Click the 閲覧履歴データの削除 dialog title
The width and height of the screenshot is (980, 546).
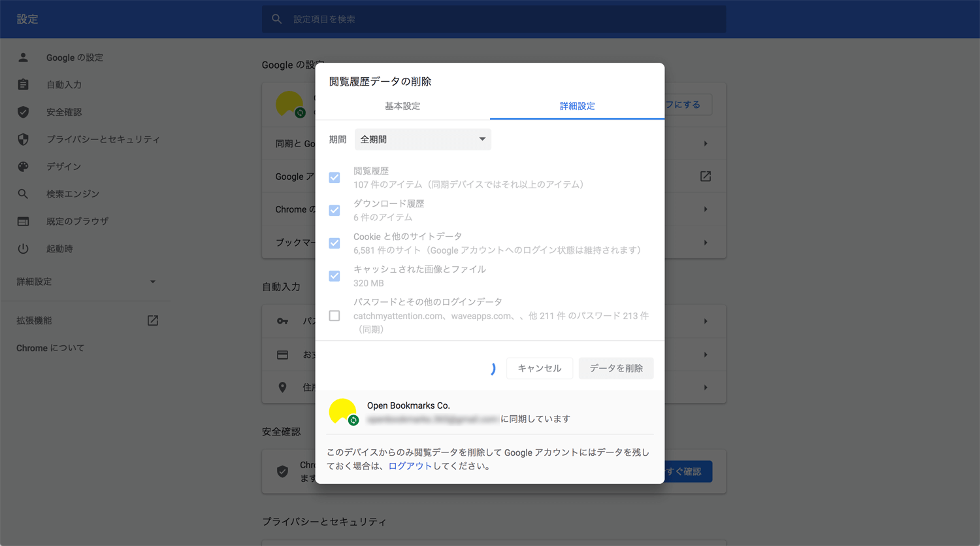click(x=380, y=82)
